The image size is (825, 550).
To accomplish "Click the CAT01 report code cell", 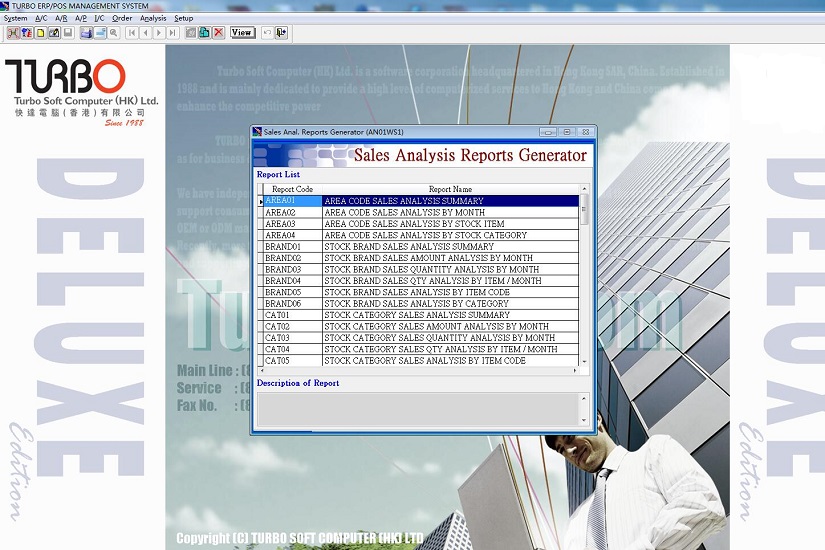I will tap(293, 315).
